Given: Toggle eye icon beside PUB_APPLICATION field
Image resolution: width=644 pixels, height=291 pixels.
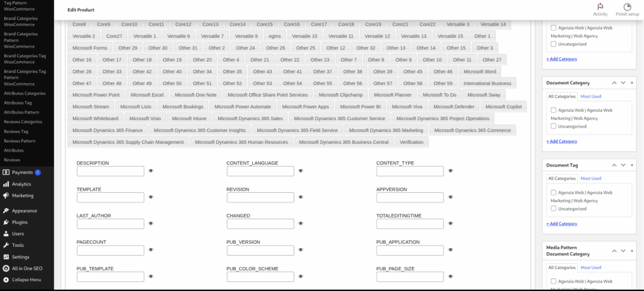Looking at the screenshot, I should pos(450,250).
